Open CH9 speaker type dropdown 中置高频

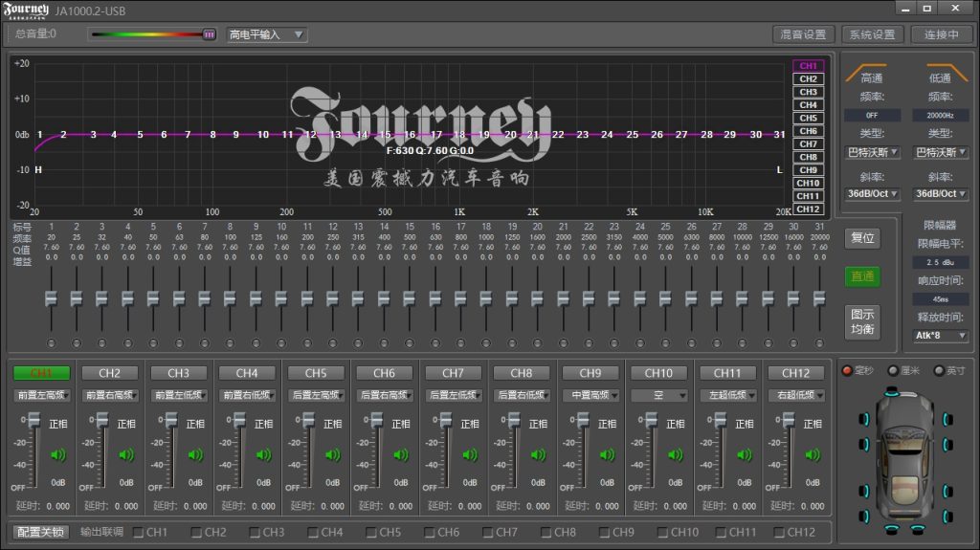pos(590,395)
